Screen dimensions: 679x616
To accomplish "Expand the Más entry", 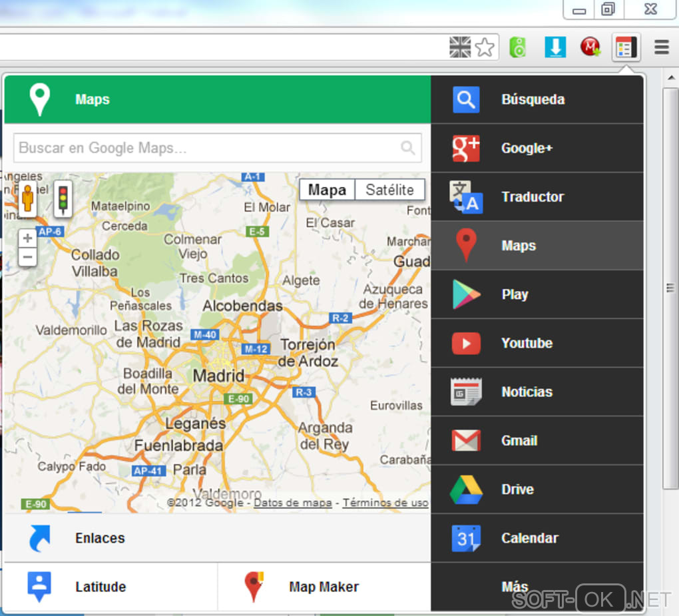I will (x=537, y=587).
